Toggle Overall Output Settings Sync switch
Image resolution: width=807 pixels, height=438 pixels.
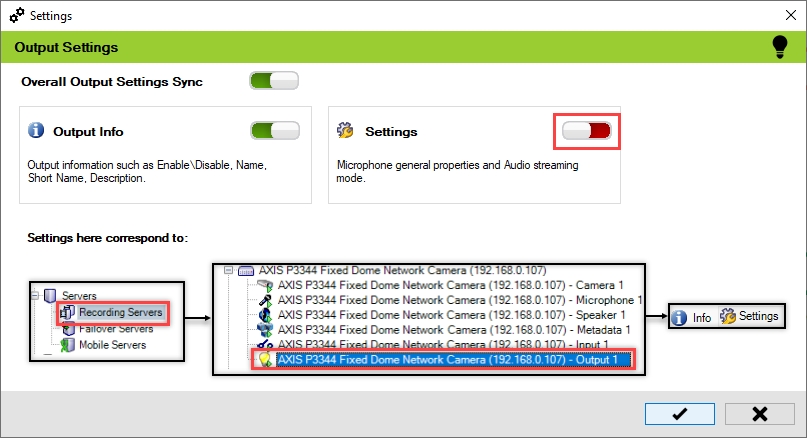point(274,81)
